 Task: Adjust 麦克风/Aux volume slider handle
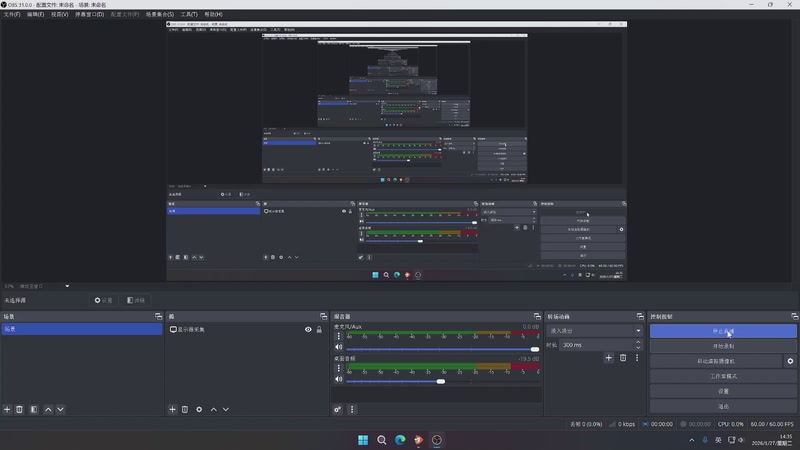click(x=535, y=349)
